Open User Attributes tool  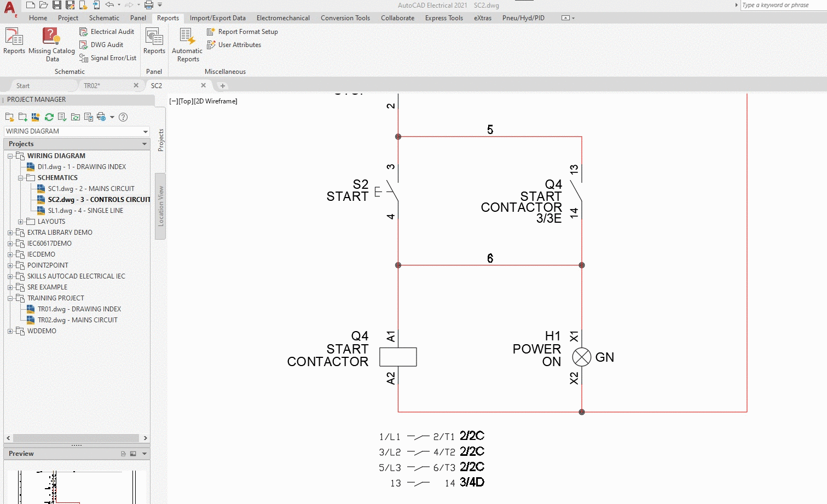click(234, 45)
